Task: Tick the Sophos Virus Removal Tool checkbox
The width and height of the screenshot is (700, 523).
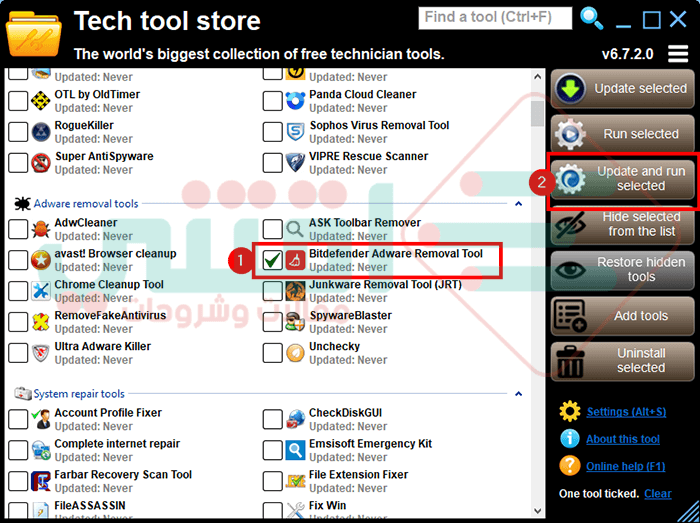Action: [x=272, y=132]
